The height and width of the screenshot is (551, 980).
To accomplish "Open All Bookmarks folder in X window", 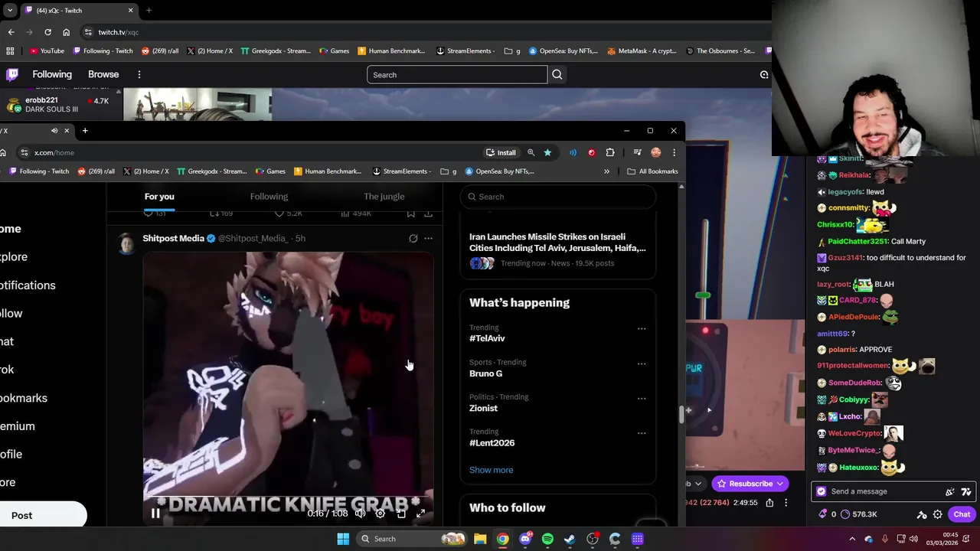I will [x=652, y=171].
